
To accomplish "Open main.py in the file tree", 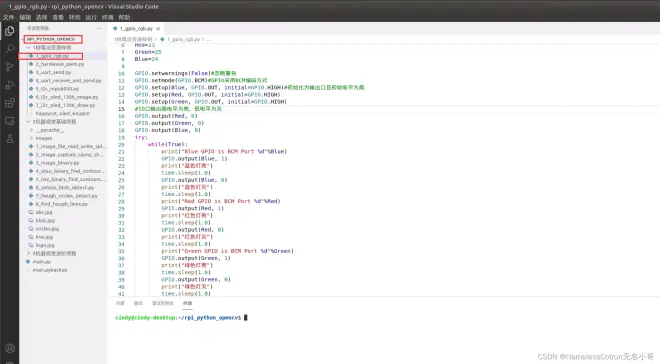I will (x=42, y=262).
